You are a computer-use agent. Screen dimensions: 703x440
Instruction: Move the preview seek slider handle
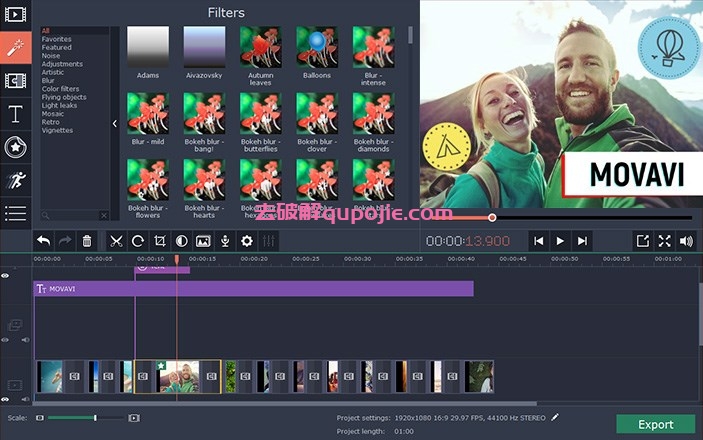click(492, 218)
